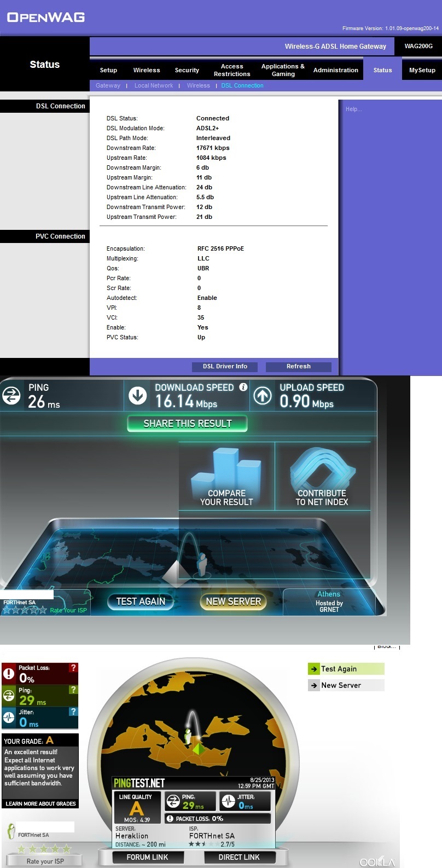Click the ISP star rating on result card
442x868 pixels.
[203, 844]
